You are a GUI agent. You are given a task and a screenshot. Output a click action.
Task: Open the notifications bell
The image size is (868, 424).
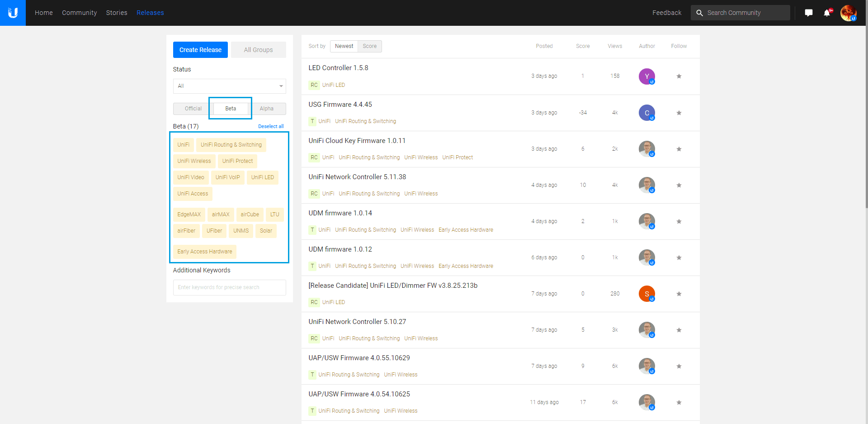[x=827, y=13]
